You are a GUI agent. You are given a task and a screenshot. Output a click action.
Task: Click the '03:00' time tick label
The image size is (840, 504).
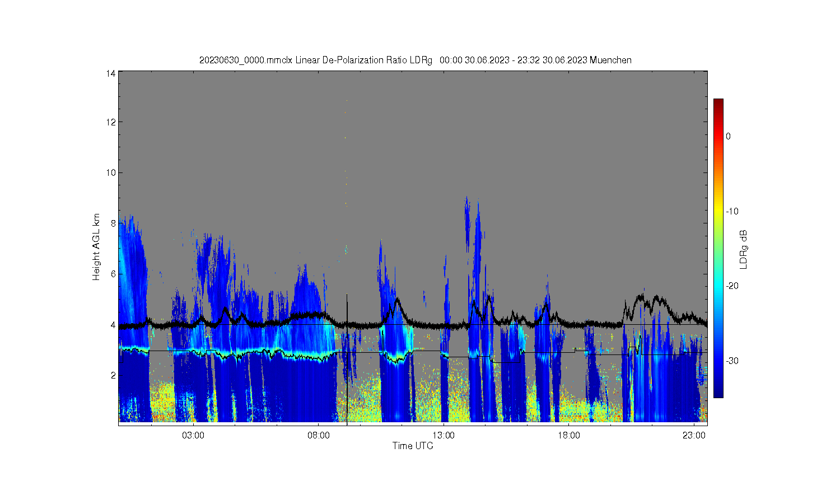[x=193, y=435]
